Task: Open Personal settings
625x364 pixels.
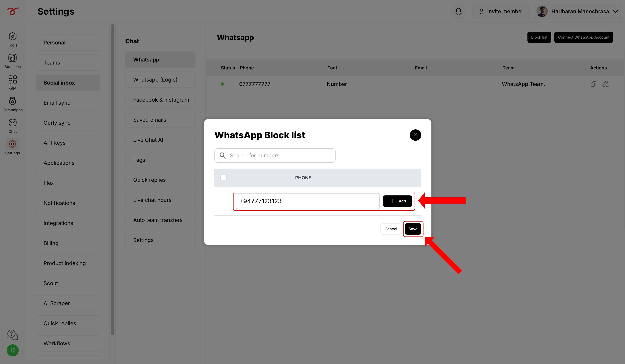Action: point(68,43)
